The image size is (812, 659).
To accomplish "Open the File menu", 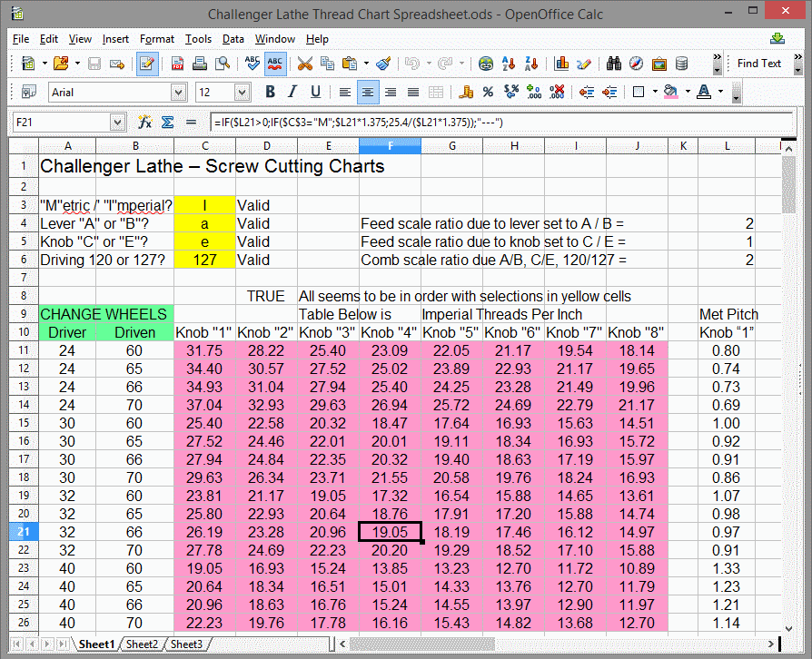I will click(21, 39).
